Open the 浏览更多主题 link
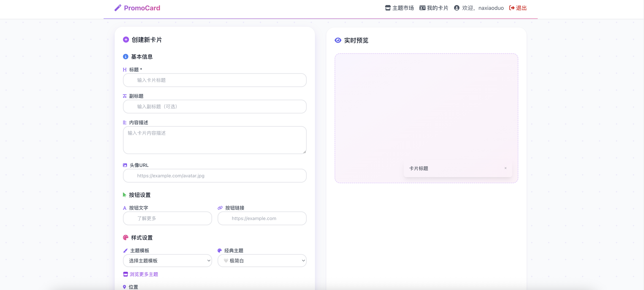 (x=143, y=274)
